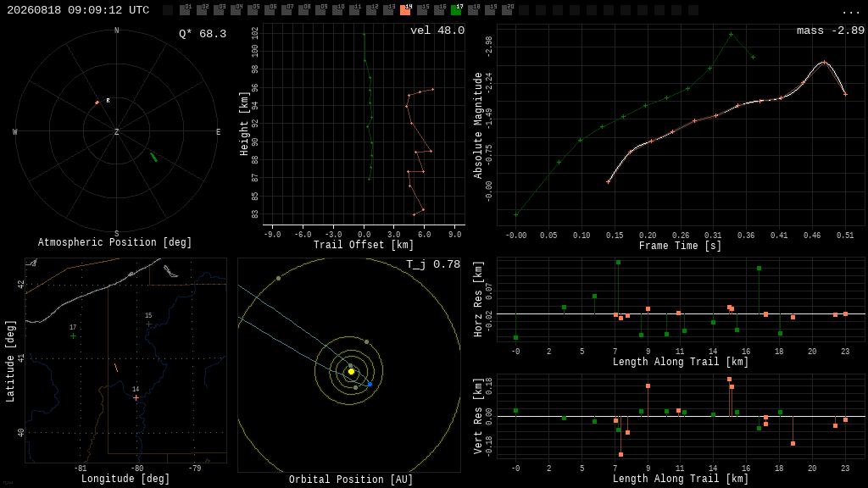Click the green meteor track on sky plot

click(x=154, y=158)
